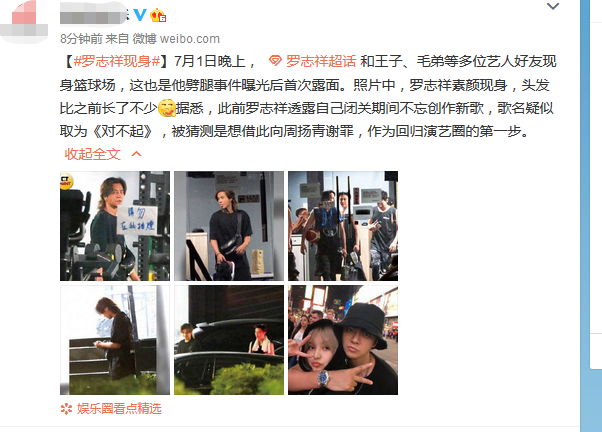Open the weibo.com source link
Image resolution: width=602 pixels, height=432 pixels.
click(190, 39)
